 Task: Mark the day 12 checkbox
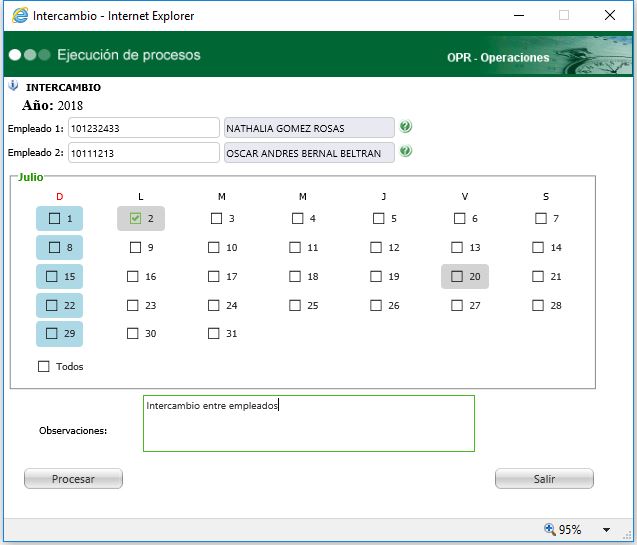click(376, 247)
